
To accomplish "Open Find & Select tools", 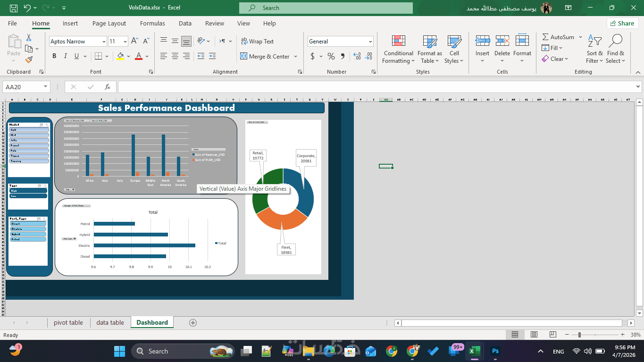I will click(615, 49).
